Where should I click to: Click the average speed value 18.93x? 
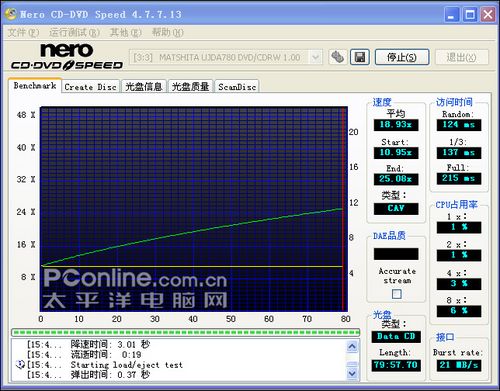pyautogui.click(x=396, y=125)
